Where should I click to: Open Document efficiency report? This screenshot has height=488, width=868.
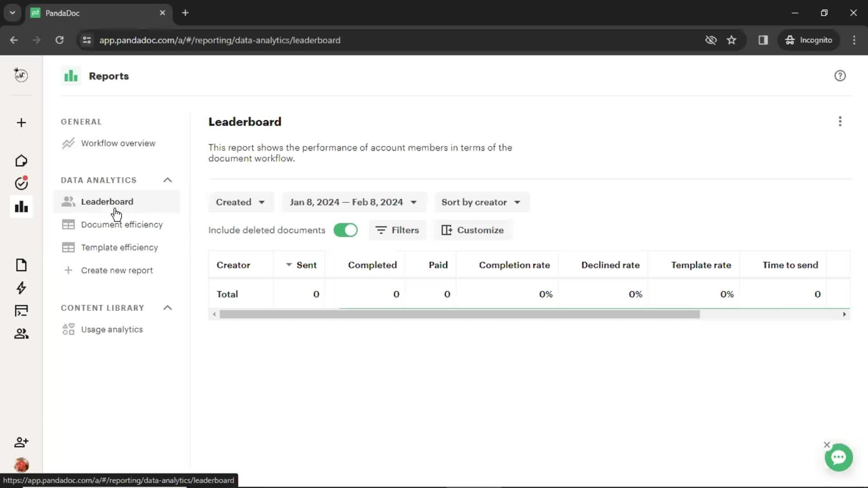[x=122, y=224]
